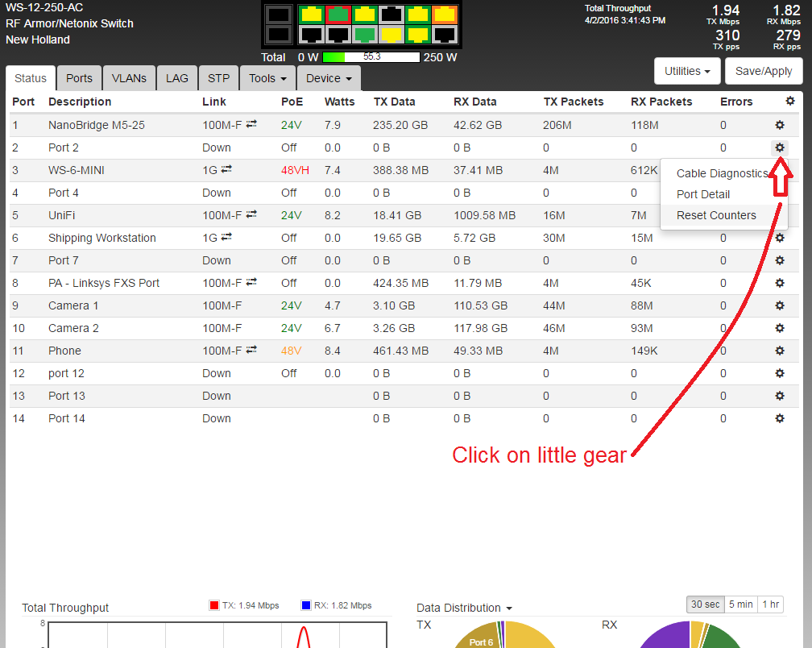Select the 30 sec time range

click(x=704, y=604)
